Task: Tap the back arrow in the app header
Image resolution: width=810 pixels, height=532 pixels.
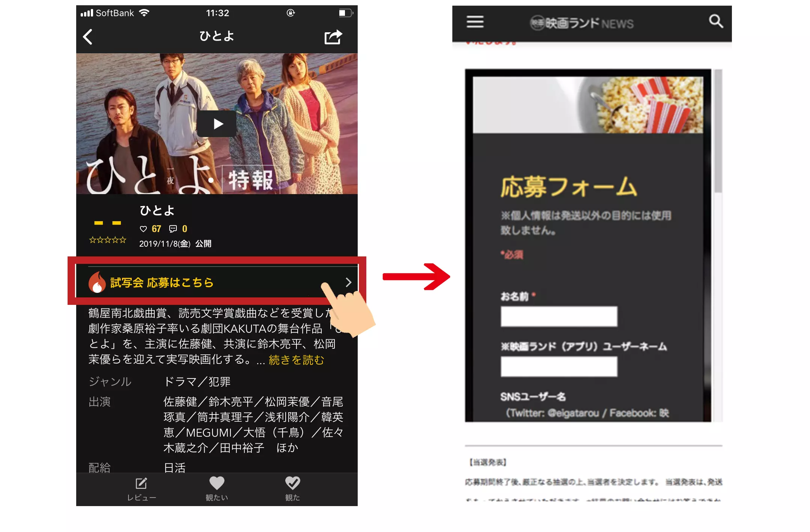Action: click(87, 37)
